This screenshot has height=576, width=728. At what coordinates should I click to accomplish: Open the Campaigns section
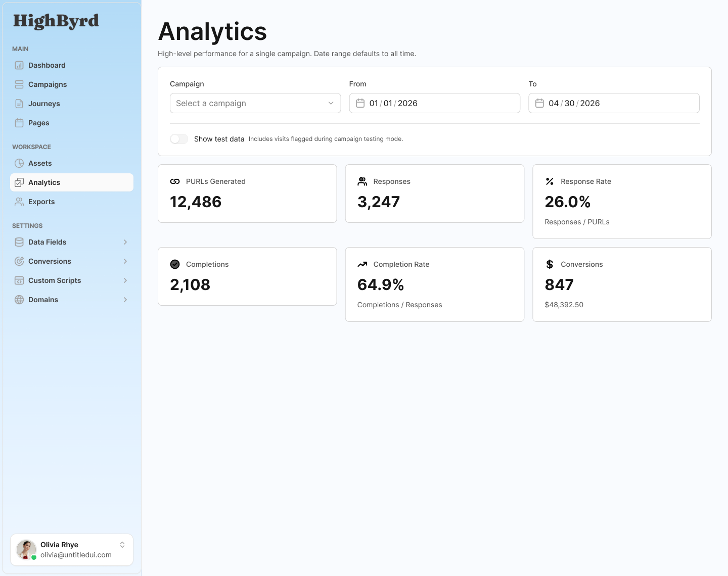tap(72, 84)
